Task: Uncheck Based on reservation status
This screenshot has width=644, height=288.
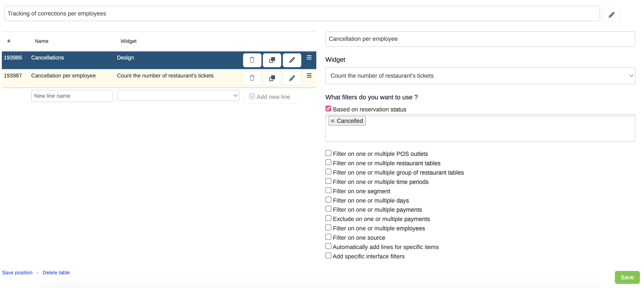Action: pyautogui.click(x=328, y=109)
